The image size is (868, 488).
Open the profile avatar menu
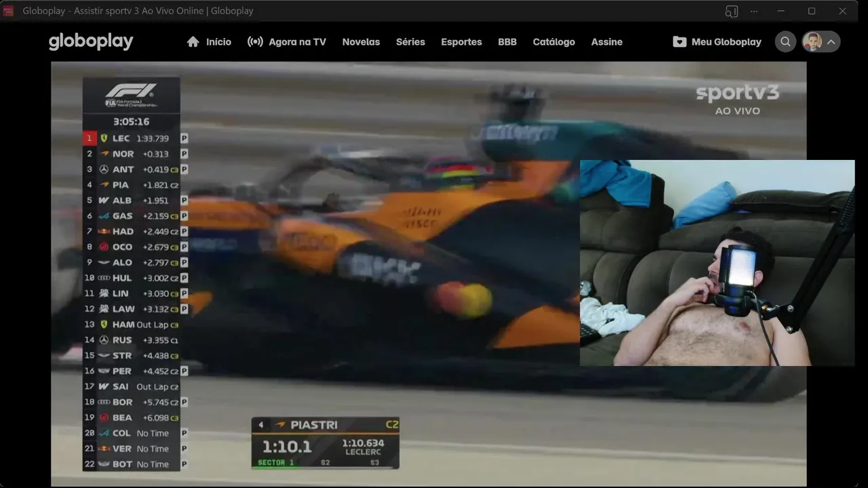click(821, 42)
